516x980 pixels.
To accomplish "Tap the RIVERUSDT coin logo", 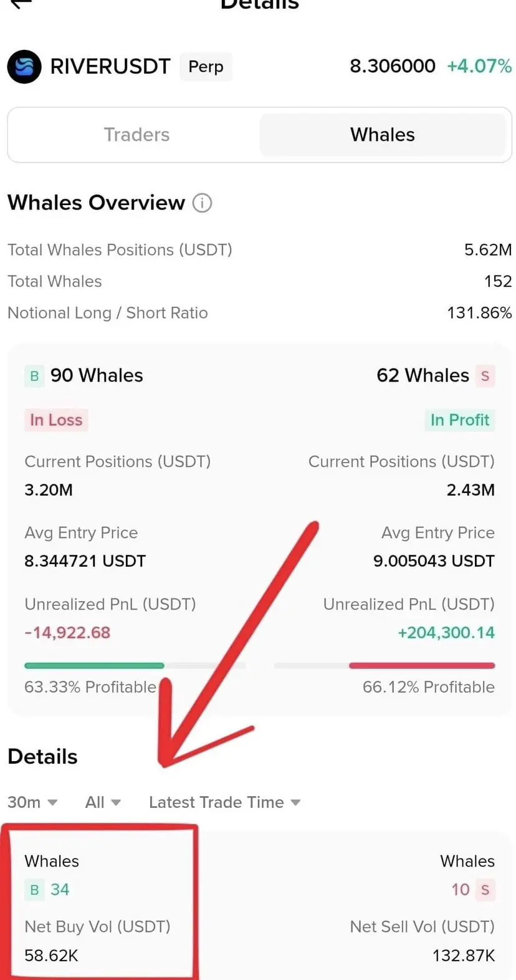I will pos(24,67).
